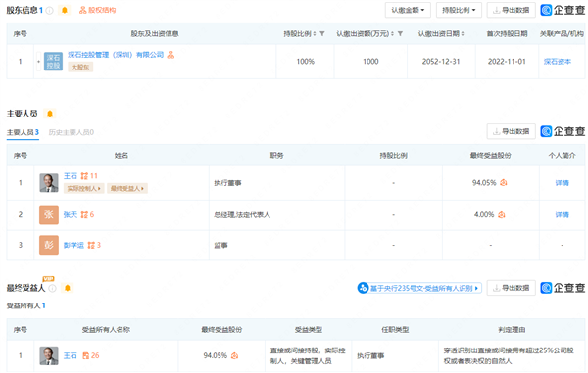The height and width of the screenshot is (373, 588).
Task: Sort by 认缴出资日期 column
Action: click(x=463, y=34)
